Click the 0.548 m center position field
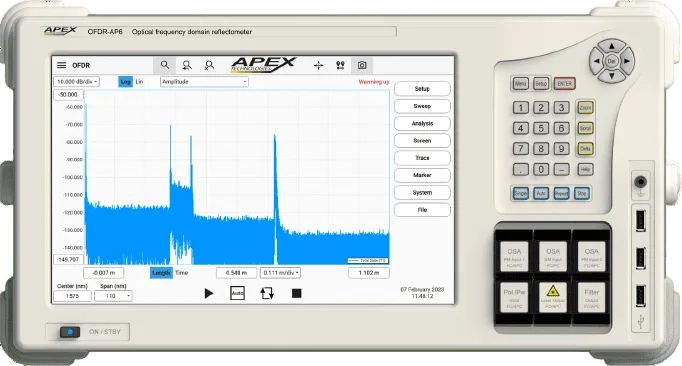 click(x=237, y=273)
